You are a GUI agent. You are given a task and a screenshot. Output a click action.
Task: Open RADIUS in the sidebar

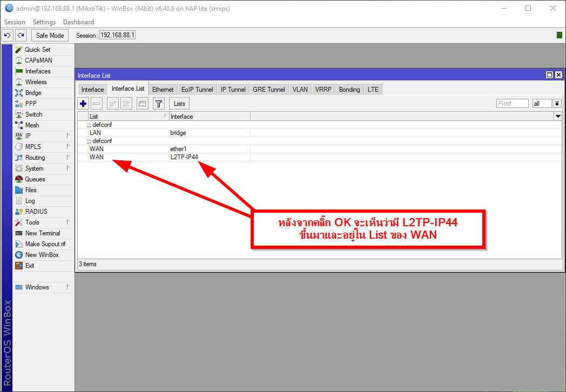pyautogui.click(x=43, y=212)
